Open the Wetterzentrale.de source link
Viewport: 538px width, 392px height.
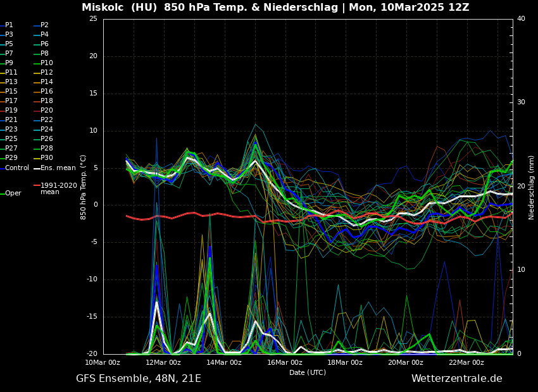[x=456, y=379]
